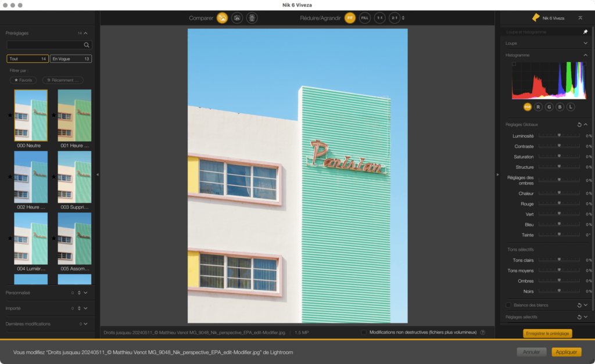Screen dimensions: 595x364
Task: Toggle favorite star on 000 Neutre
Action: [x=10, y=116]
